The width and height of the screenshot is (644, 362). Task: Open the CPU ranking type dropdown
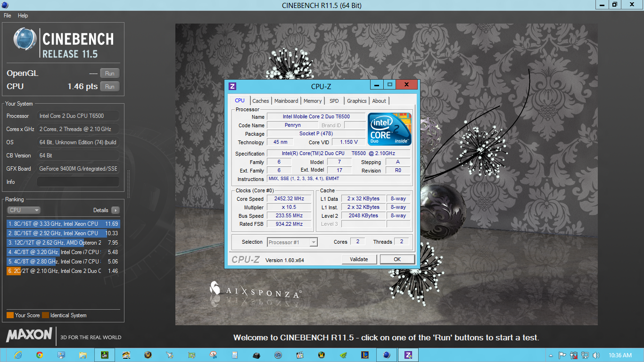click(x=24, y=210)
